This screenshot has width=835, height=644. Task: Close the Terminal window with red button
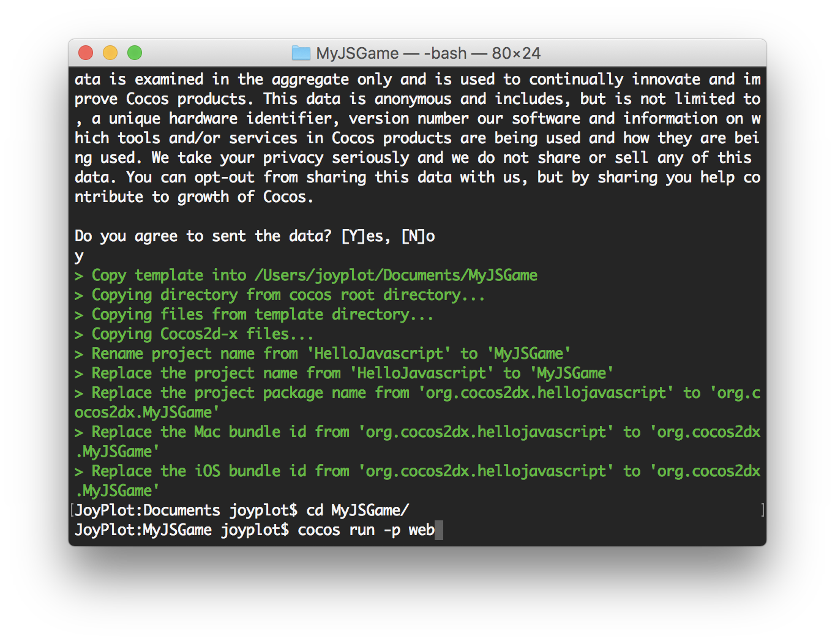click(x=86, y=53)
